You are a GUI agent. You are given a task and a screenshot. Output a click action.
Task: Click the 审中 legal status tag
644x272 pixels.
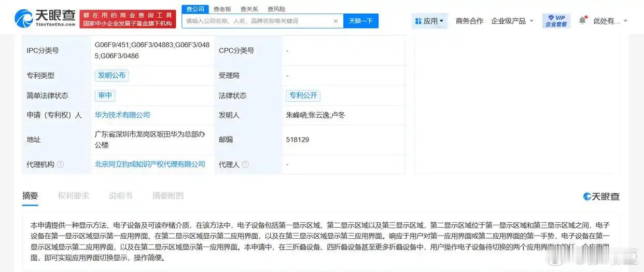pyautogui.click(x=105, y=96)
